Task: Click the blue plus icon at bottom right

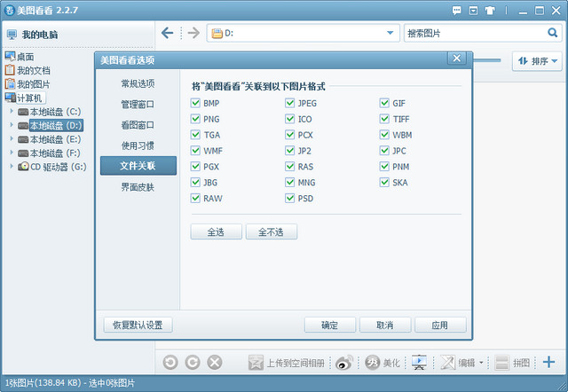Action: coord(548,362)
